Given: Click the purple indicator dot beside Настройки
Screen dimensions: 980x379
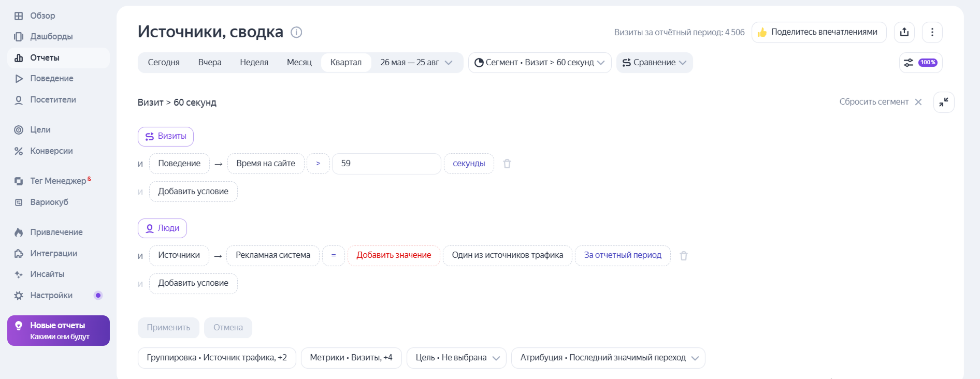Looking at the screenshot, I should pos(98,295).
